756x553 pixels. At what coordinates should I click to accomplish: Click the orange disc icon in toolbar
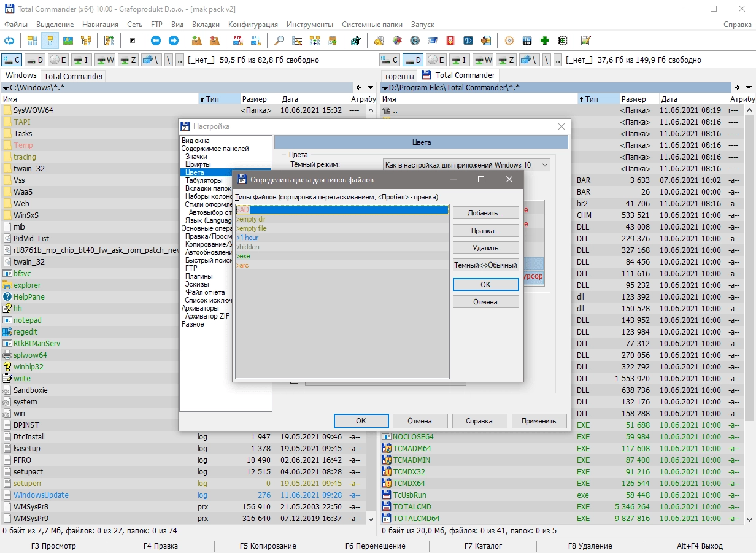[509, 41]
